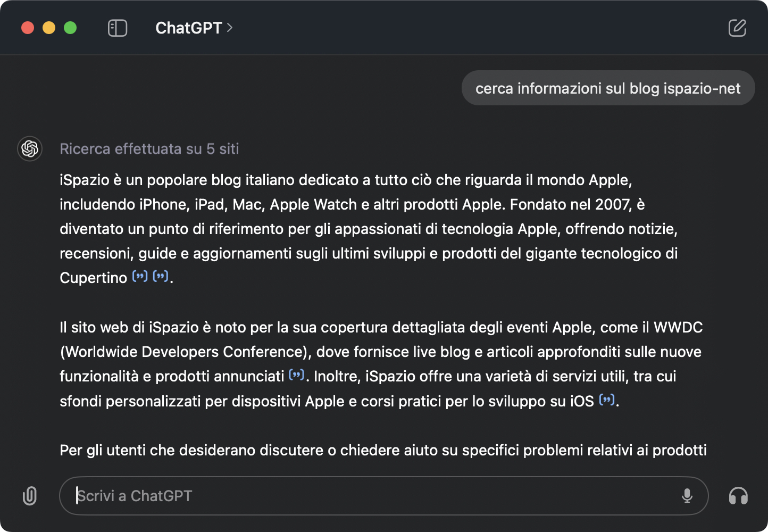Open citation after 'sviluppo su iOS'
The image size is (768, 532).
pos(607,400)
